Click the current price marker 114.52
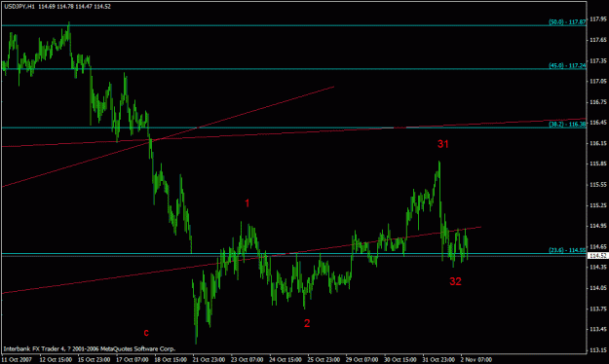The width and height of the screenshot is (609, 364). tap(598, 256)
